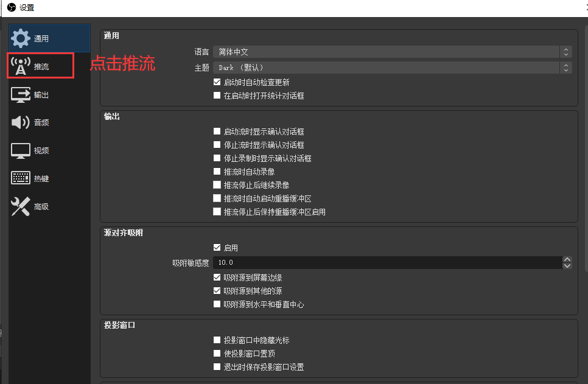Image resolution: width=588 pixels, height=384 pixels.
Task: Click the 吸附敏感度 value field 10.0
Action: point(388,262)
